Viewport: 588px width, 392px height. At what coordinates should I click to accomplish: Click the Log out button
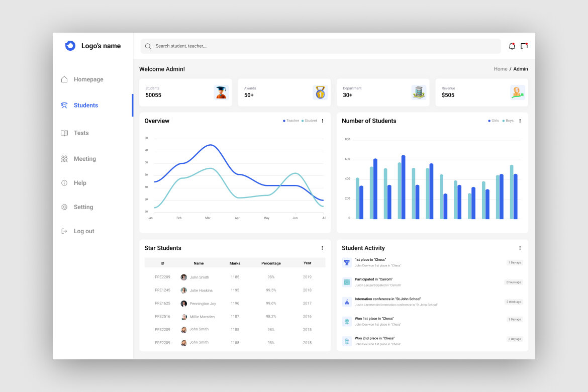(x=83, y=231)
